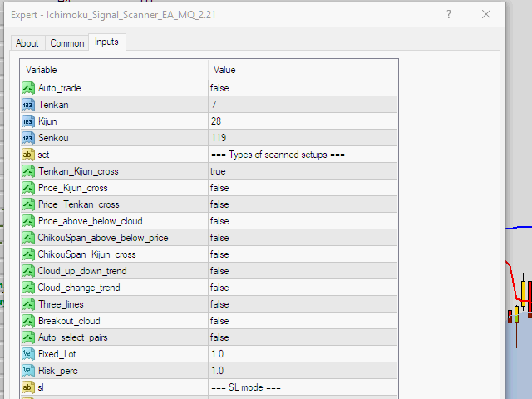Click the Fixed_Lot double type icon
Viewport: 532px width, 399px height.
tap(27, 354)
